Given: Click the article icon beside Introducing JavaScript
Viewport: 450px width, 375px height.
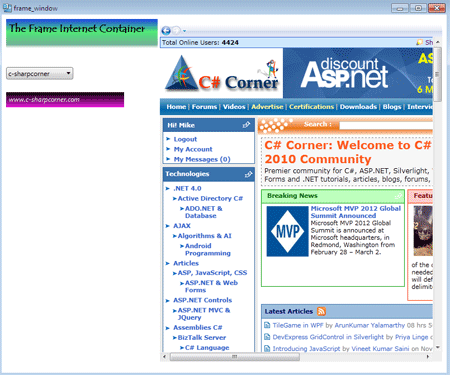Looking at the screenshot, I should 267,348.
